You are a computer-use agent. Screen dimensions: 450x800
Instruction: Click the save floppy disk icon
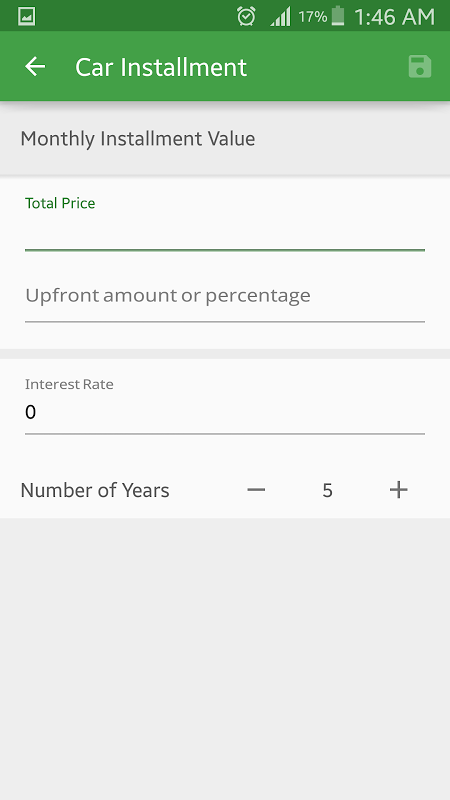[420, 67]
